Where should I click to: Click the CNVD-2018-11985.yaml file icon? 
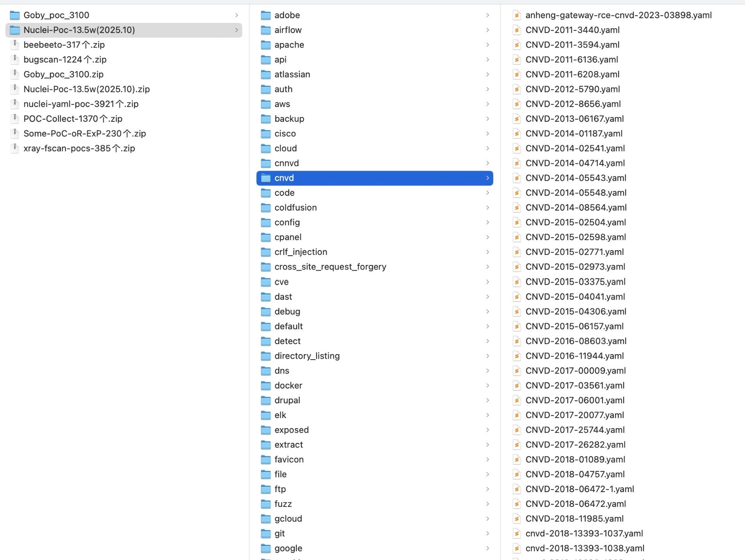tap(516, 519)
